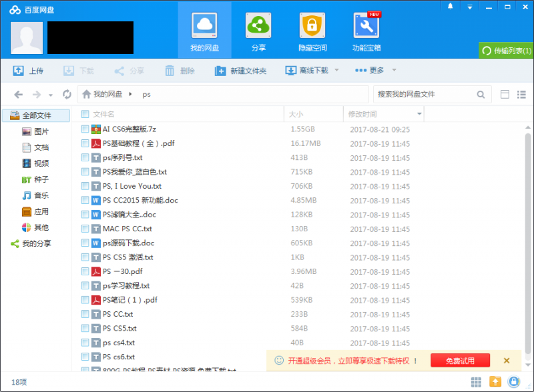This screenshot has width=534, height=392.
Task: Click the lock icon in status bar
Action: tap(513, 382)
